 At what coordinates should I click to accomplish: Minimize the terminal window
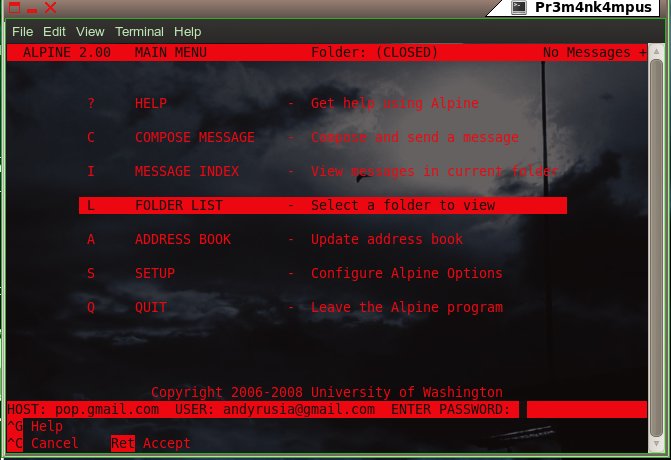click(x=32, y=9)
